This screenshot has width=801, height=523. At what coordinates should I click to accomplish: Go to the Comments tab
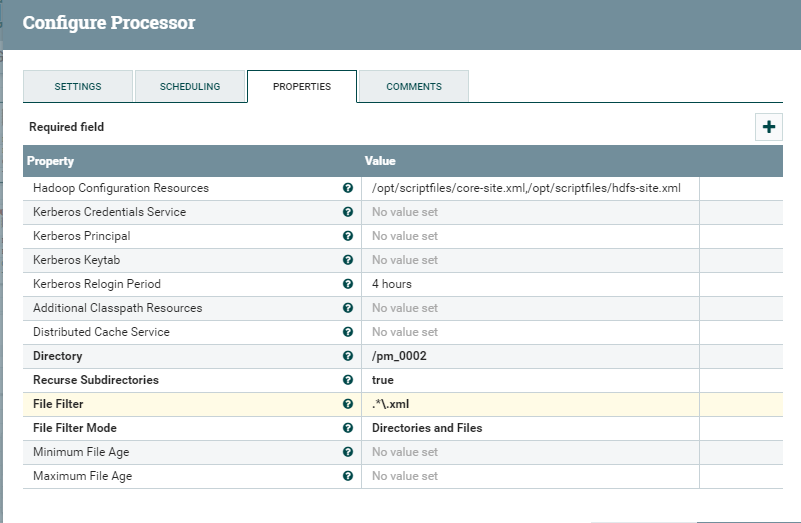[413, 87]
